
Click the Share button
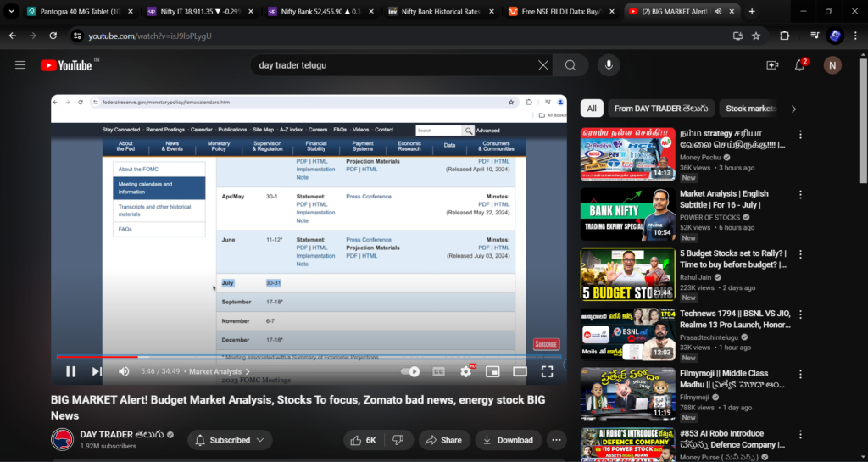coord(443,440)
